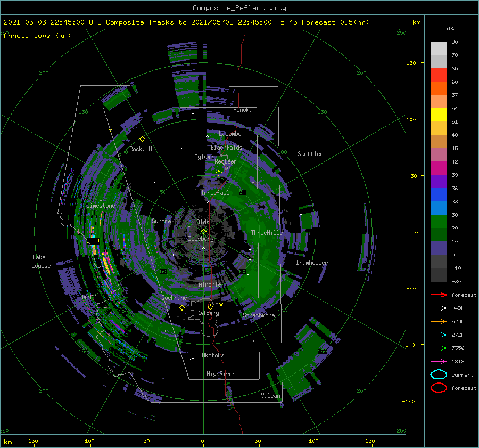This screenshot has width=479, height=448.
Task: Click the Okotoks town label
Action: [213, 355]
